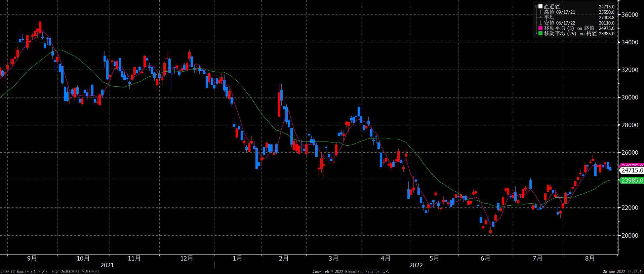Select the 平均 average marker icon in legend
Viewport: 644px width, 274px height.
[x=540, y=17]
